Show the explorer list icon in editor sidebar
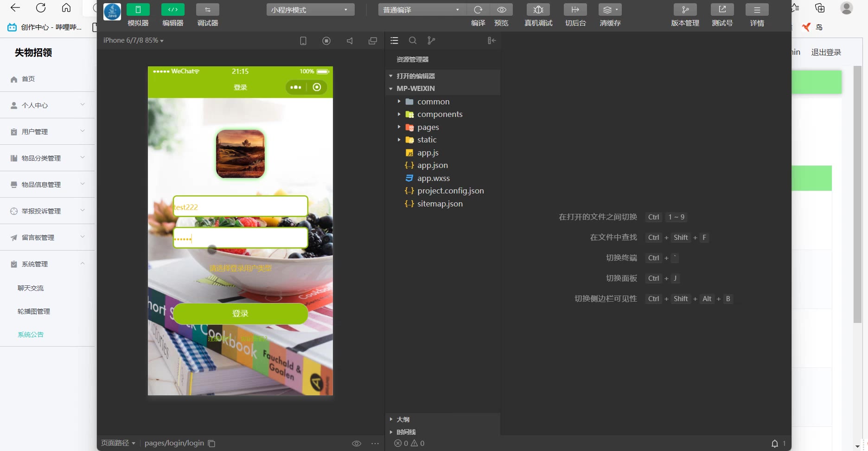The width and height of the screenshot is (868, 451). pos(395,41)
